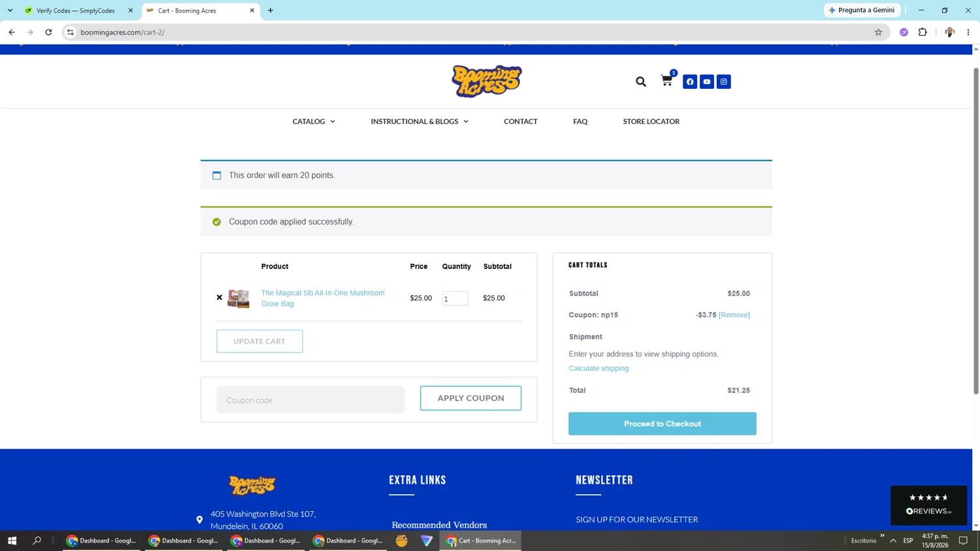Open the 405 Washington Blvd address link

(x=263, y=520)
